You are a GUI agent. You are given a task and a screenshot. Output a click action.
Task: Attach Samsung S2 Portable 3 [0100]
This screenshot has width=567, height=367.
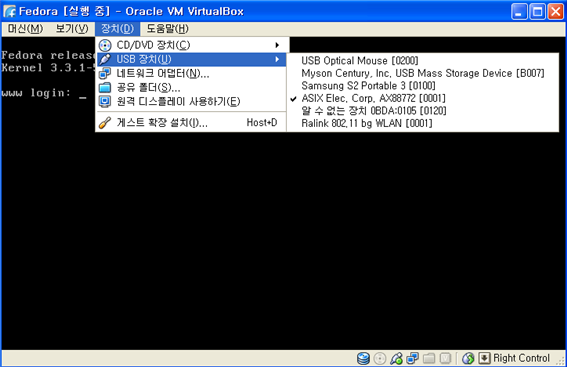coord(423,86)
